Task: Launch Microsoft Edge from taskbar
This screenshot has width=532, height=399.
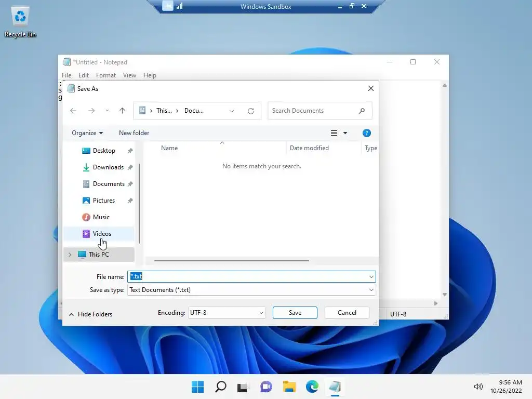Action: (312, 387)
